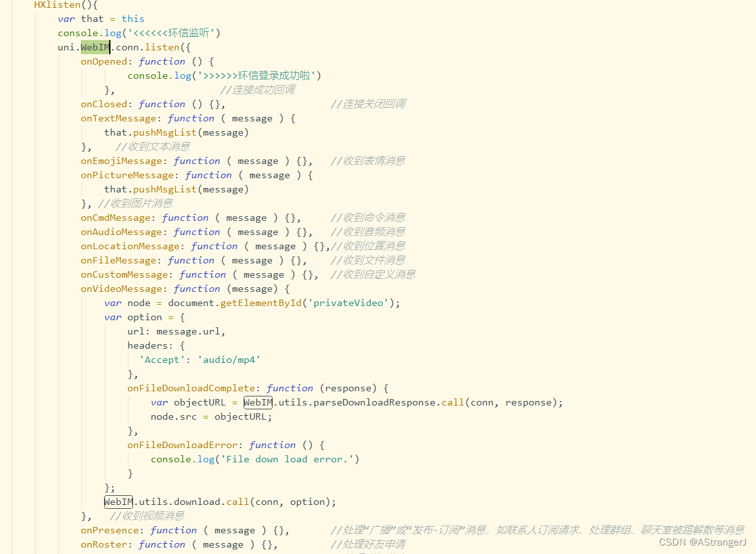Click the onVideoMessage property name
This screenshot has height=554, width=756.
(121, 289)
